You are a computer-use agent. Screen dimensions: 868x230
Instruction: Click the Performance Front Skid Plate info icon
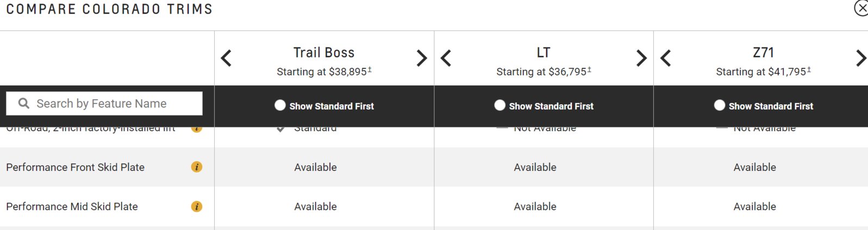pos(197,167)
